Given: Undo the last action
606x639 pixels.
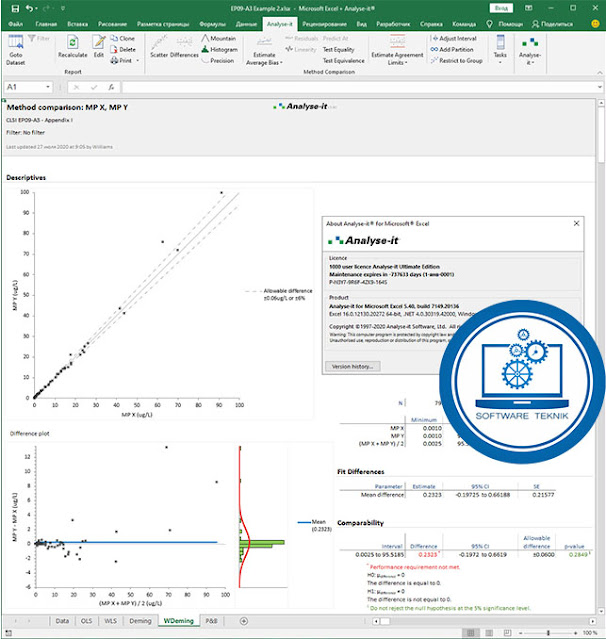Looking at the screenshot, I should pyautogui.click(x=29, y=8).
